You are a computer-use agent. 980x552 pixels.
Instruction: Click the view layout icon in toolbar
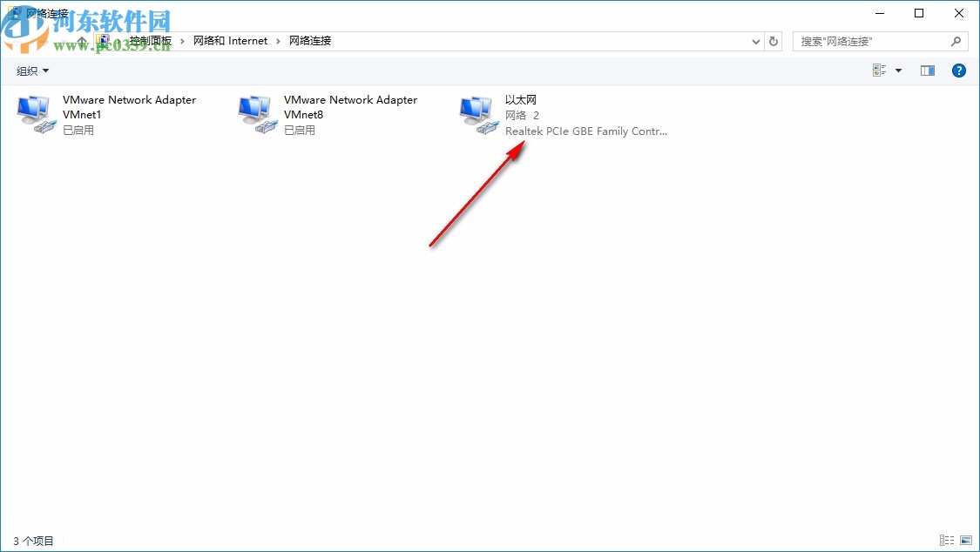[879, 71]
